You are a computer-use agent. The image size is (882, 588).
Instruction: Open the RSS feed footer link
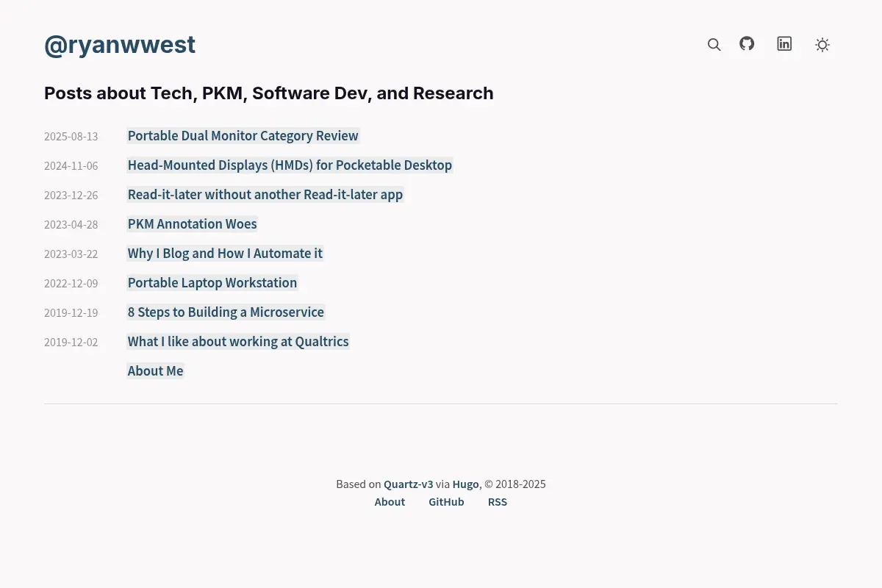tap(498, 502)
